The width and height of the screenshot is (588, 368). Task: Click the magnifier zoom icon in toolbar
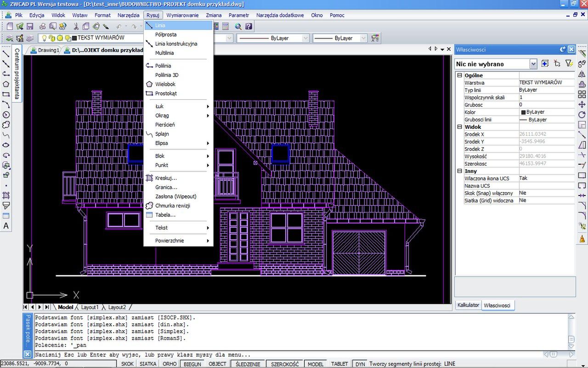coord(238,27)
